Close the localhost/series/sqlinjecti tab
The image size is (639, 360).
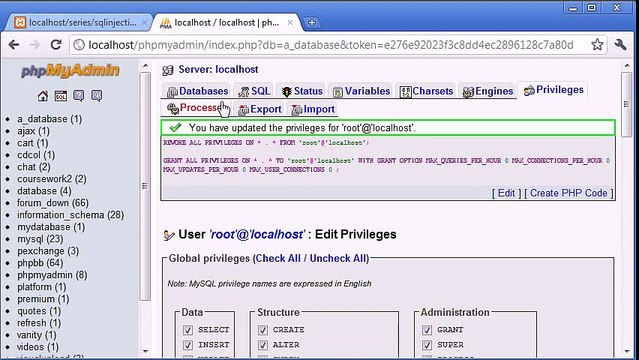144,23
